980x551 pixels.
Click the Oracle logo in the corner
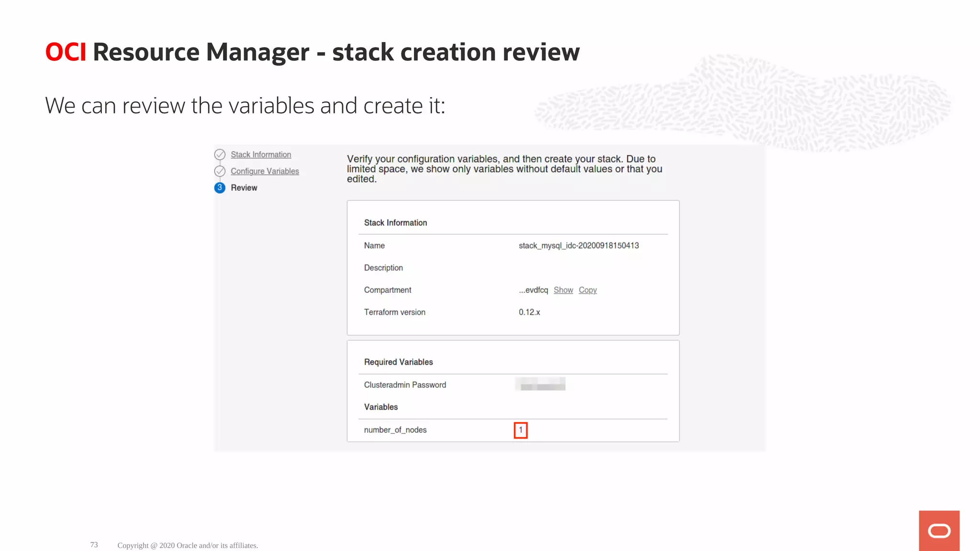click(939, 530)
